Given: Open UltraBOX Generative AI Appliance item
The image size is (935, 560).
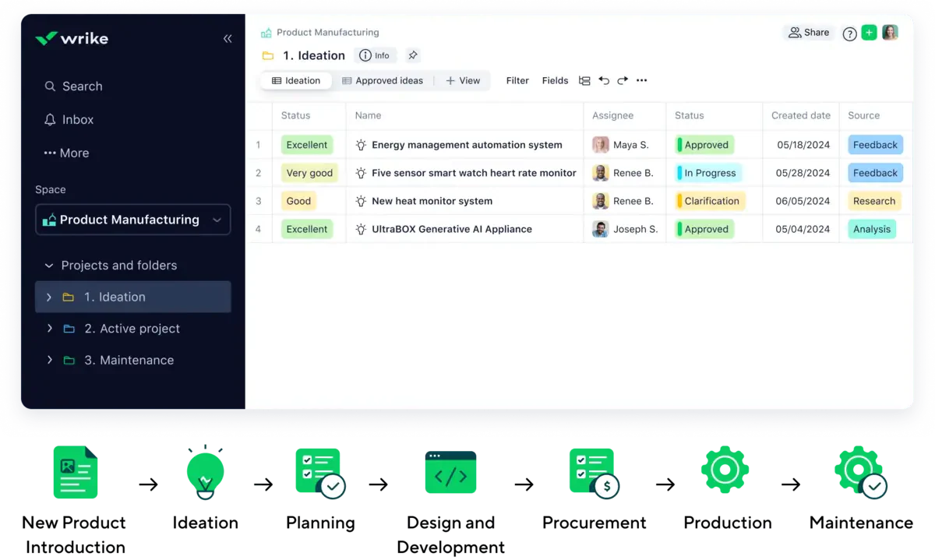Looking at the screenshot, I should pos(452,229).
